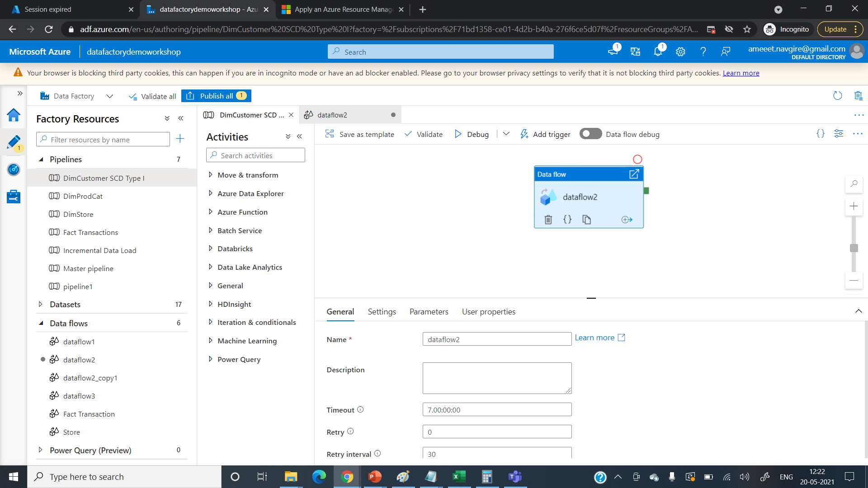
Task: Open the User properties tab
Action: [x=488, y=312]
